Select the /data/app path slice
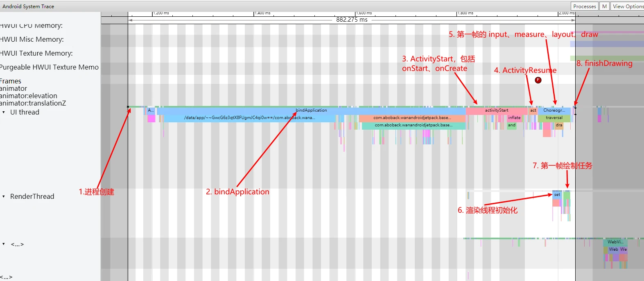This screenshot has height=281, width=644. click(249, 118)
